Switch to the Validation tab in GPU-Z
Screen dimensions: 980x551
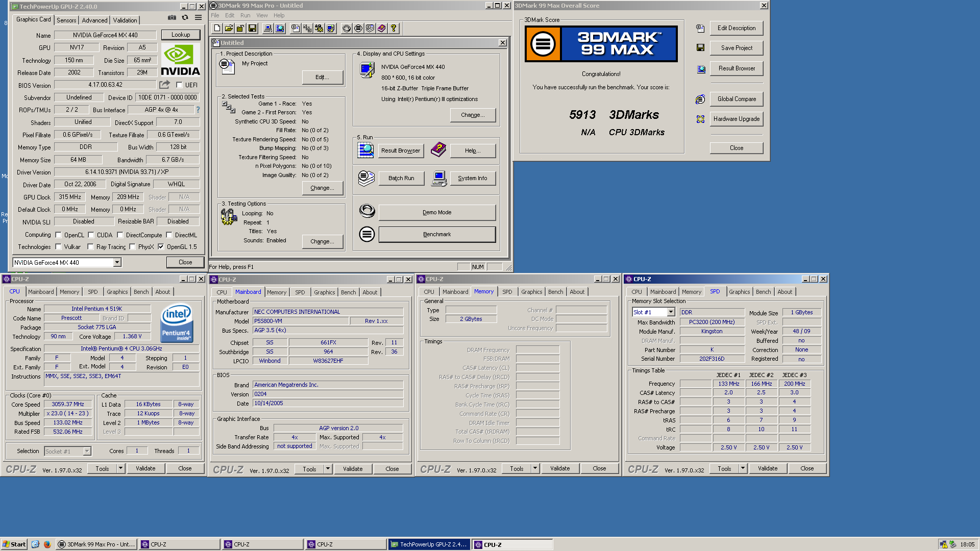[x=125, y=20]
